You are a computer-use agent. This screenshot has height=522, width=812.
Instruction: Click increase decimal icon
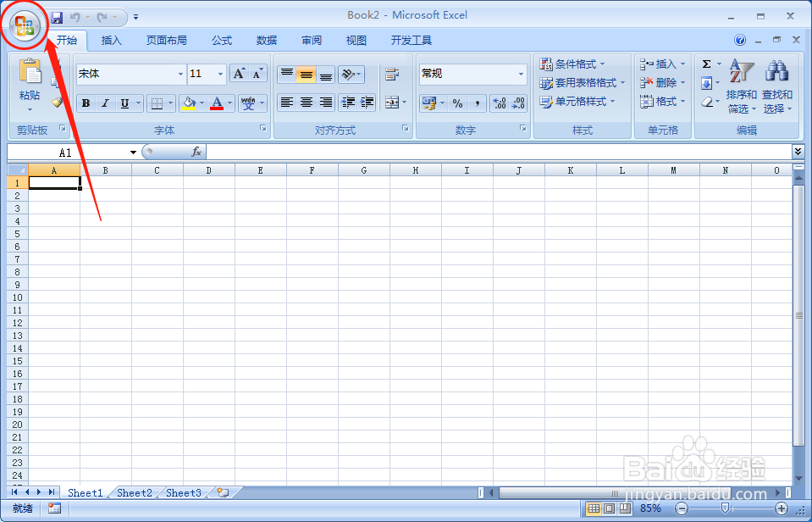(500, 103)
